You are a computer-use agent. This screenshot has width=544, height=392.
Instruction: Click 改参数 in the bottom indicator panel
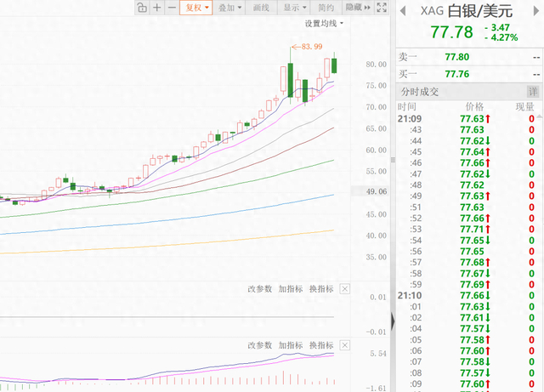click(259, 345)
